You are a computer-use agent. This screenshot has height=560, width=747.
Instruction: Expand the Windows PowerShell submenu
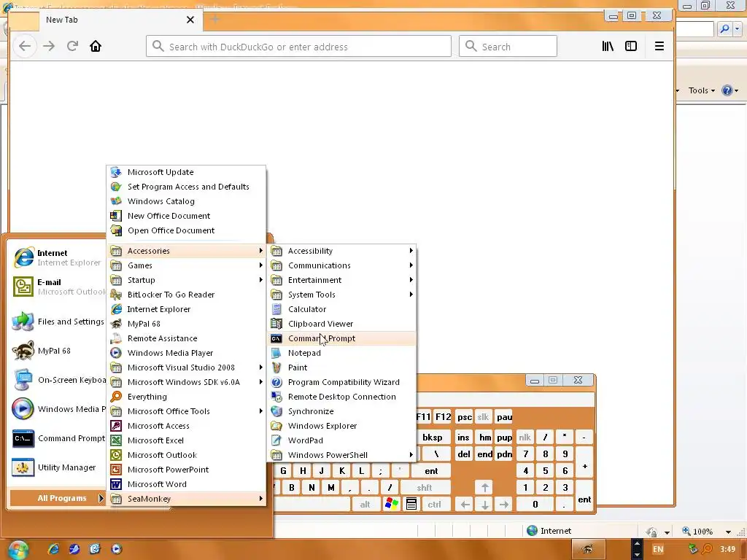[341, 455]
